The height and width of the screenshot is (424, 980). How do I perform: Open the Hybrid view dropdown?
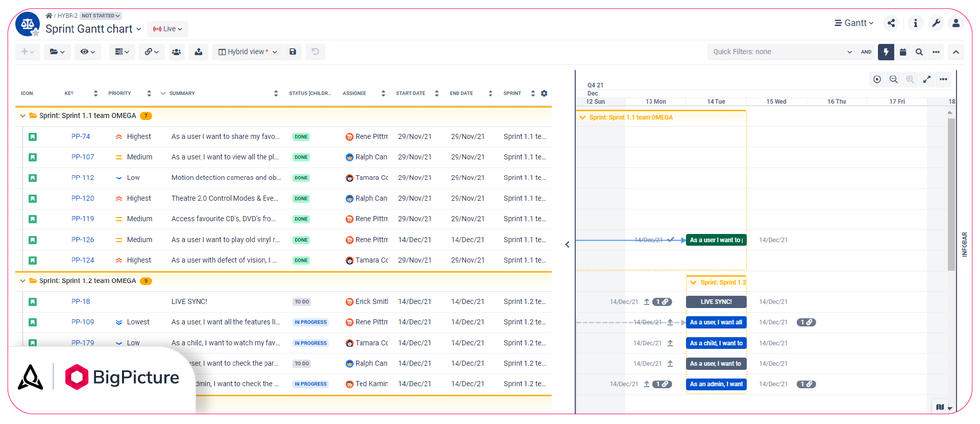click(x=248, y=52)
